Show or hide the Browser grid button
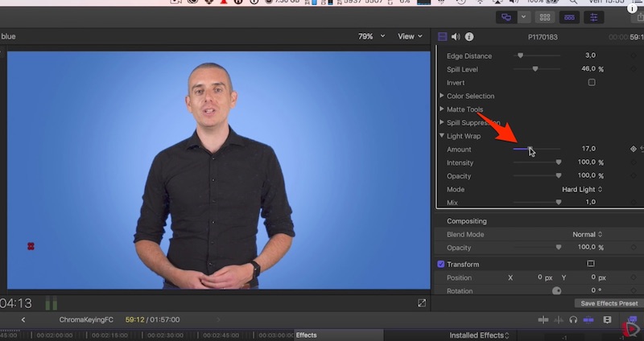 click(x=545, y=17)
